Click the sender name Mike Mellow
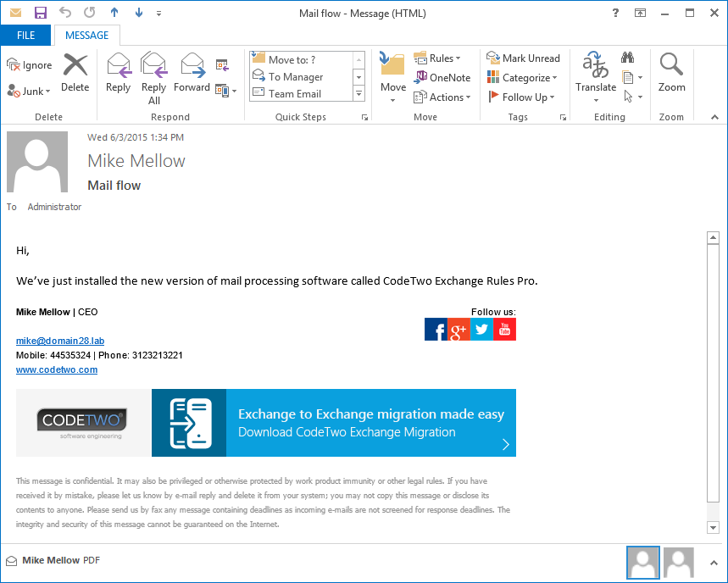 [136, 161]
